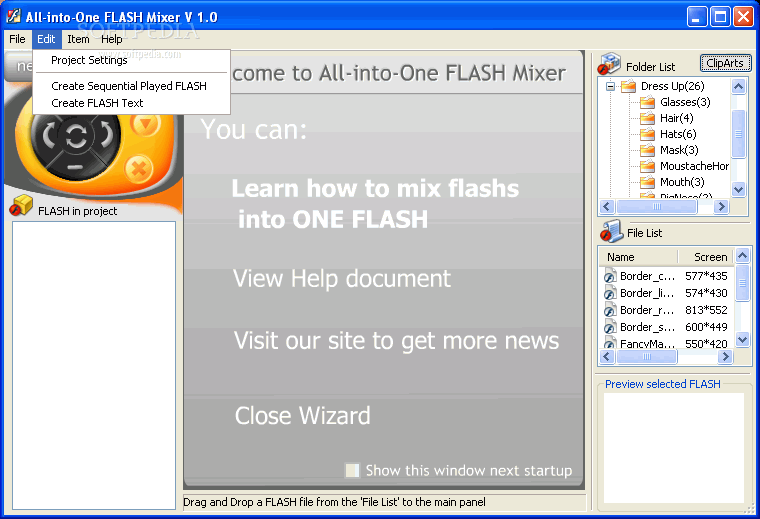760x519 pixels.
Task: Click the Glasses folder icon
Action: [647, 102]
